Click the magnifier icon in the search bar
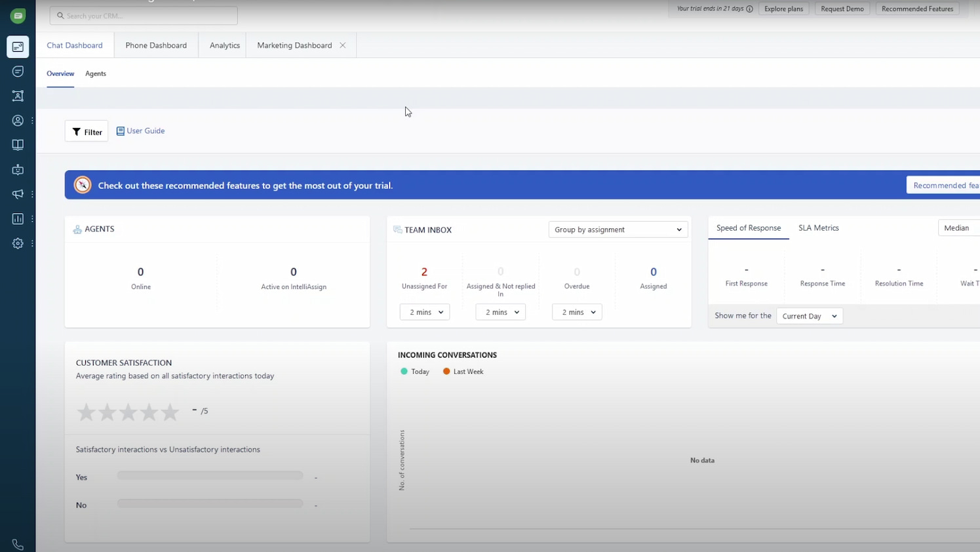980x552 pixels. coord(60,15)
